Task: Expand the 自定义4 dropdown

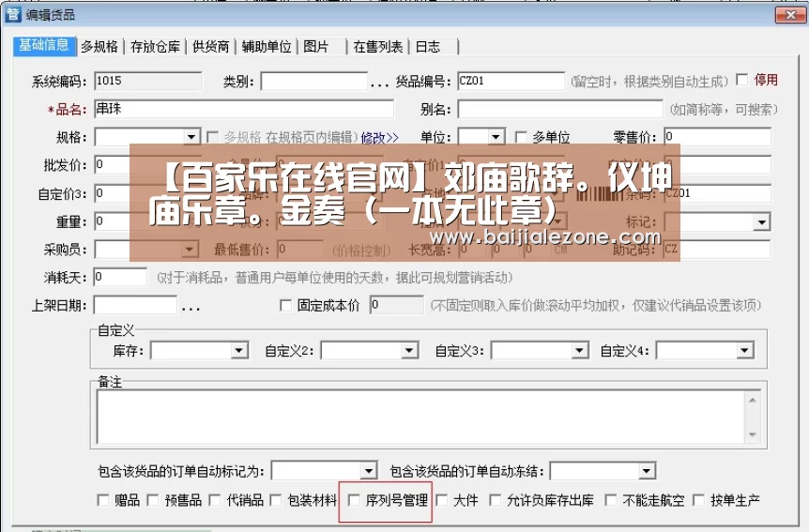Action: [x=744, y=351]
